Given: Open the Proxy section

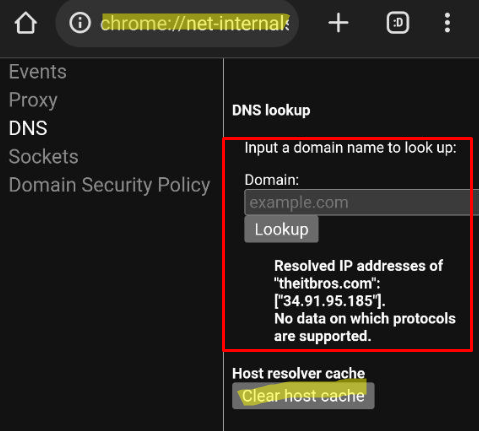Looking at the screenshot, I should 33,100.
